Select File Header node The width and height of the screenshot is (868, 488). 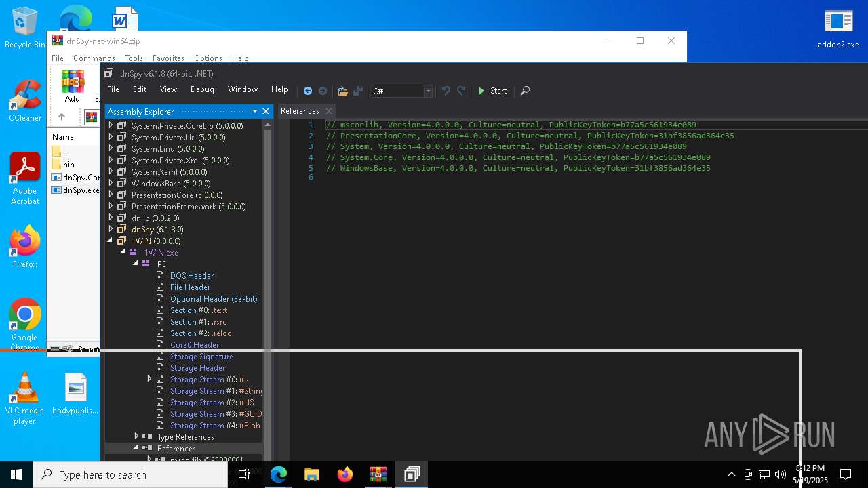[x=191, y=287]
